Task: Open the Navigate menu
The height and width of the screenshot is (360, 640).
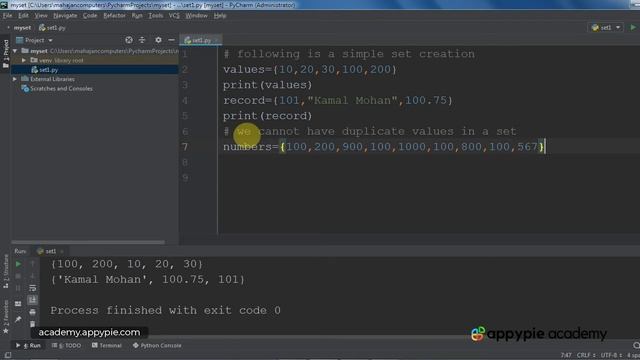Action: (x=65, y=16)
